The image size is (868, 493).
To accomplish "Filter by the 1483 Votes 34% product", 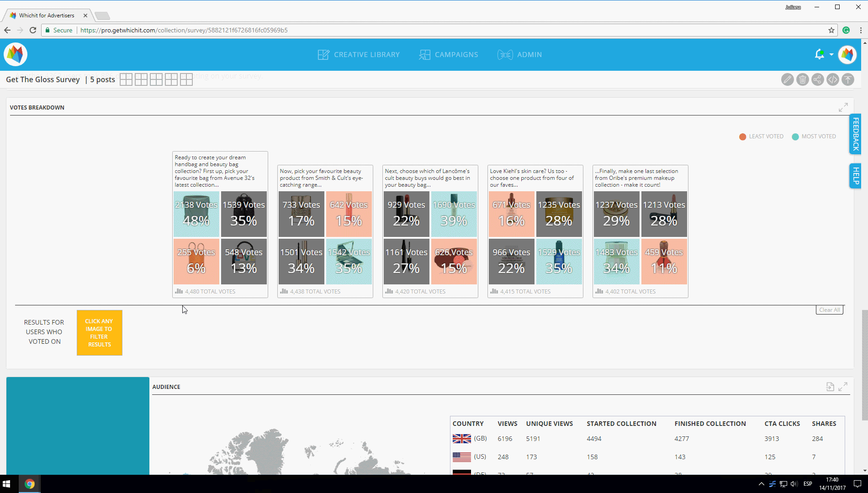I will (617, 262).
